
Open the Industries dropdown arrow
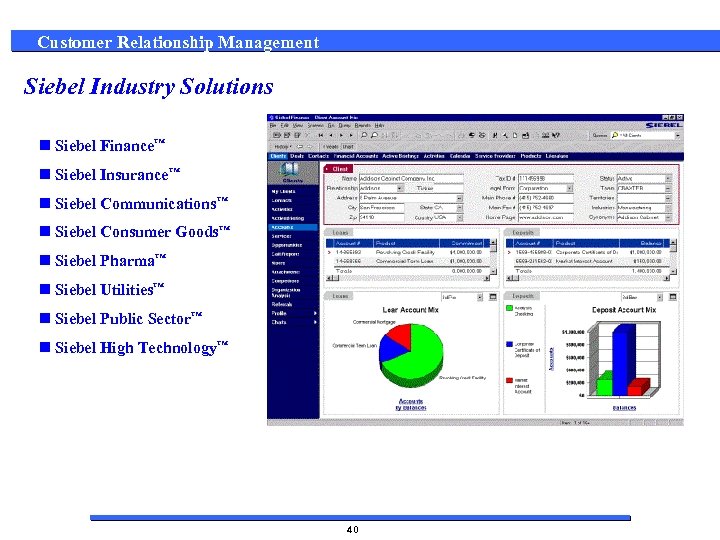click(668, 208)
